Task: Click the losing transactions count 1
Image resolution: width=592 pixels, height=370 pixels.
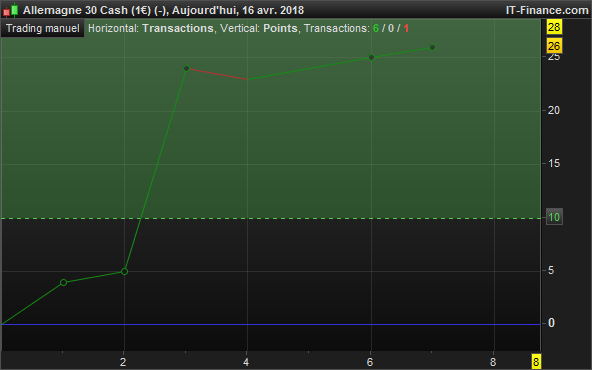Action: click(x=406, y=28)
